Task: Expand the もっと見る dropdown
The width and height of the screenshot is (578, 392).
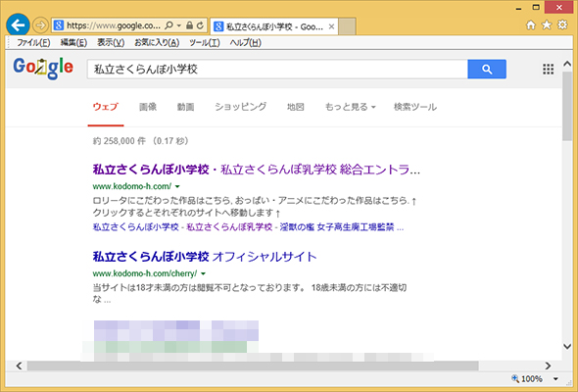Action: 350,107
